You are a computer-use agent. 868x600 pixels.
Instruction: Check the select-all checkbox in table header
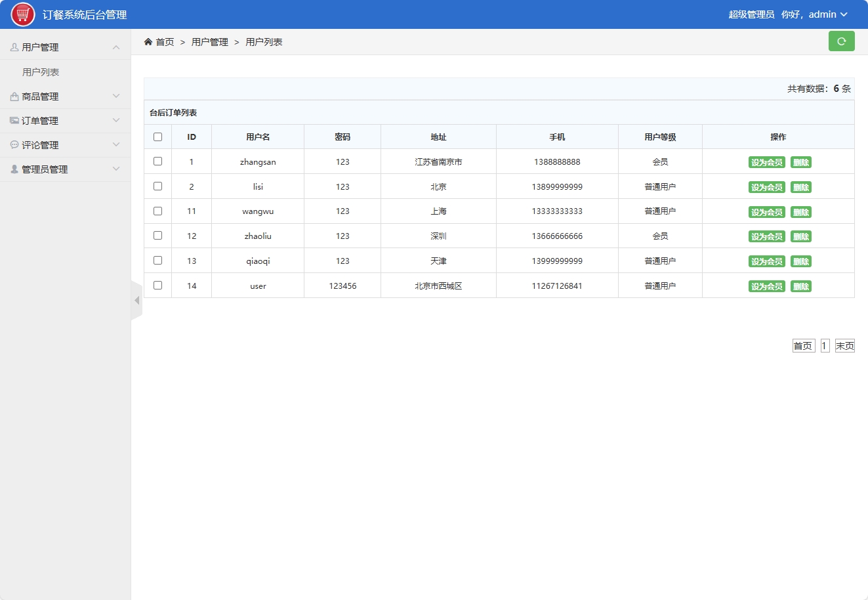157,136
